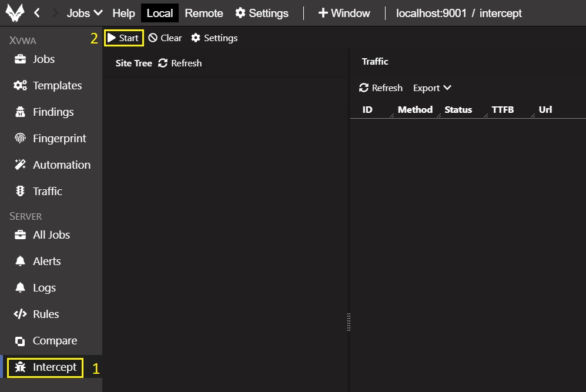Open the Help menu
Image resolution: width=586 pixels, height=392 pixels.
(123, 13)
